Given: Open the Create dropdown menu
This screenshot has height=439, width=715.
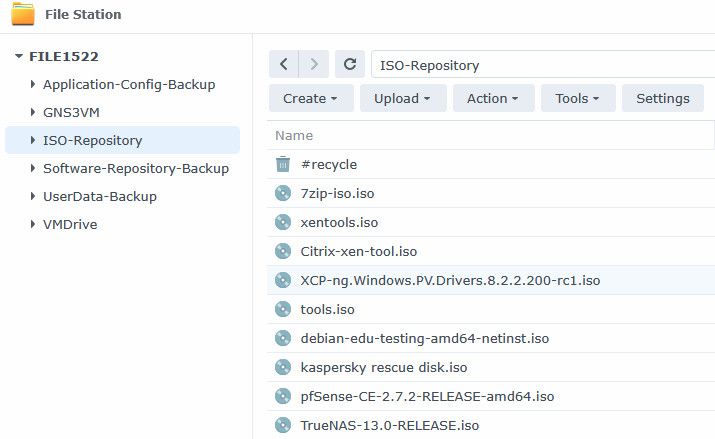Looking at the screenshot, I should click(310, 98).
